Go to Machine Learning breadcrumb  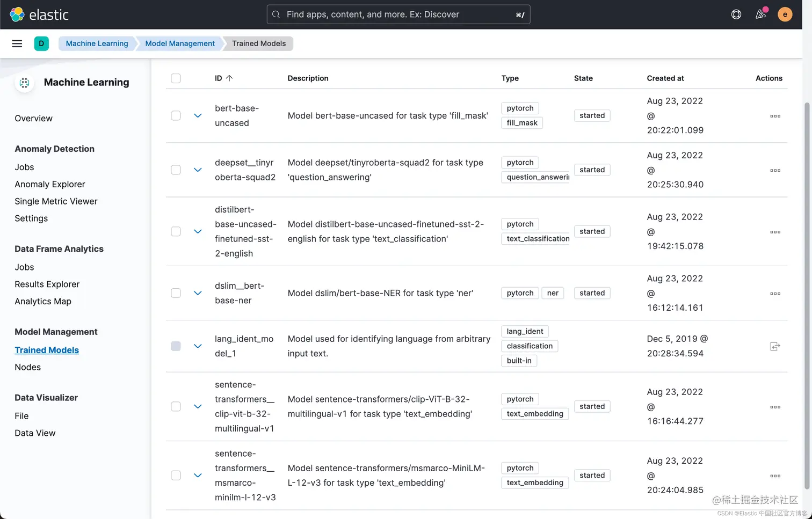(x=97, y=43)
